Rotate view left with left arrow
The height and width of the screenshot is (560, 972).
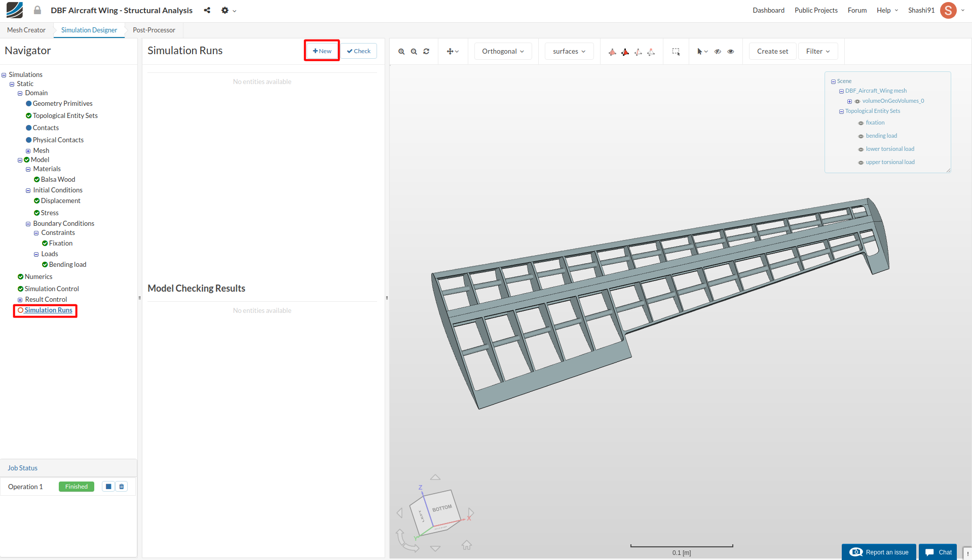[x=399, y=513]
